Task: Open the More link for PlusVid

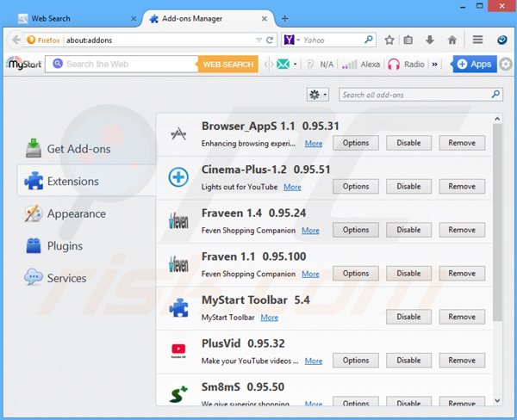Action: (x=314, y=361)
